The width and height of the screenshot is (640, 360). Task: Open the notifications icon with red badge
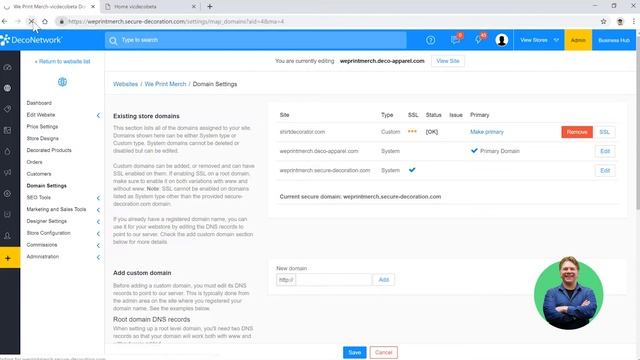[x=480, y=40]
